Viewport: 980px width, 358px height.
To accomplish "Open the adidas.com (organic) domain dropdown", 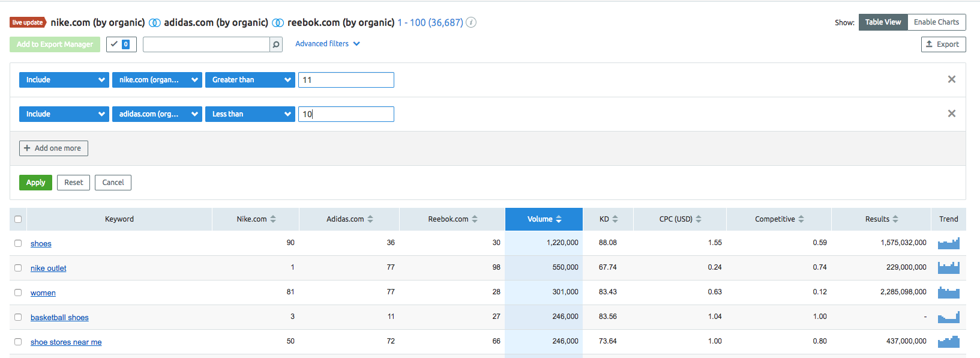I will click(x=157, y=114).
